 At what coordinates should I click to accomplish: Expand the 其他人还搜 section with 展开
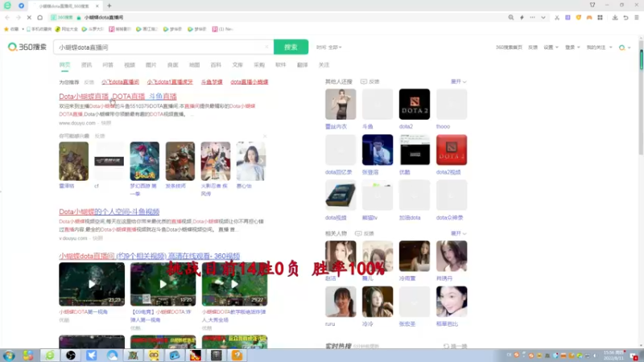click(458, 82)
